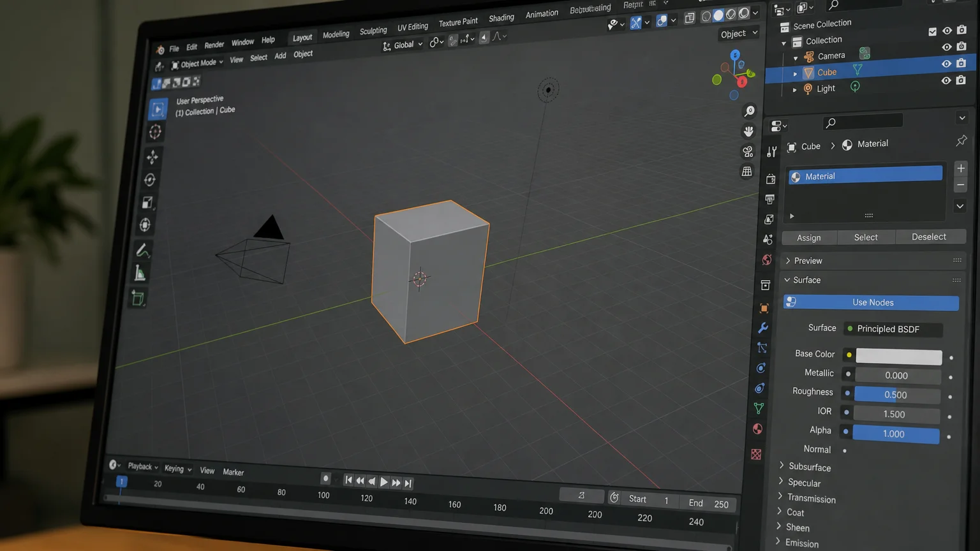Switch to the Sculpting workspace tab
980x551 pixels.
pyautogui.click(x=373, y=31)
